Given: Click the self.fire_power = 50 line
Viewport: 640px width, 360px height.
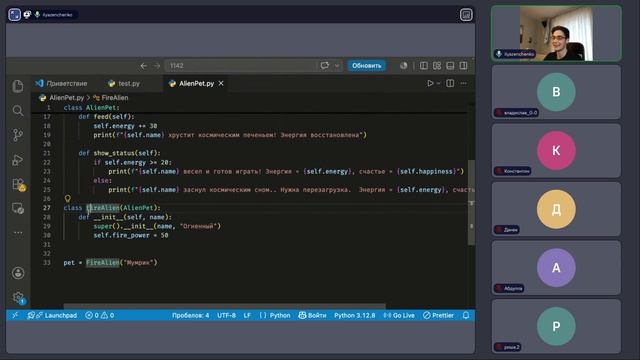Looking at the screenshot, I should click(131, 235).
